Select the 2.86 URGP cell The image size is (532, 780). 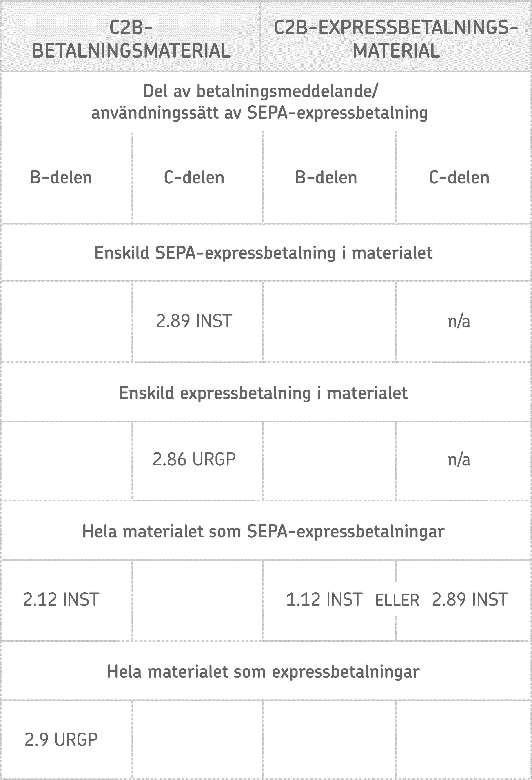(194, 459)
